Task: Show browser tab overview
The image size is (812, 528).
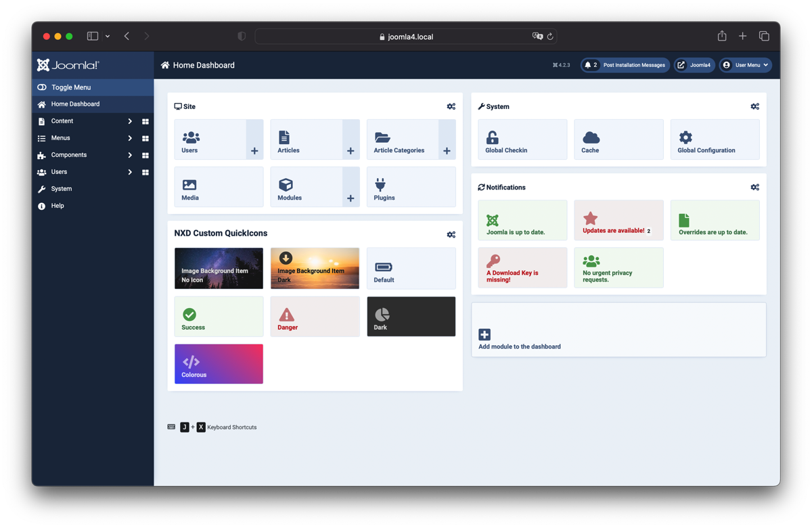Action: click(x=764, y=36)
